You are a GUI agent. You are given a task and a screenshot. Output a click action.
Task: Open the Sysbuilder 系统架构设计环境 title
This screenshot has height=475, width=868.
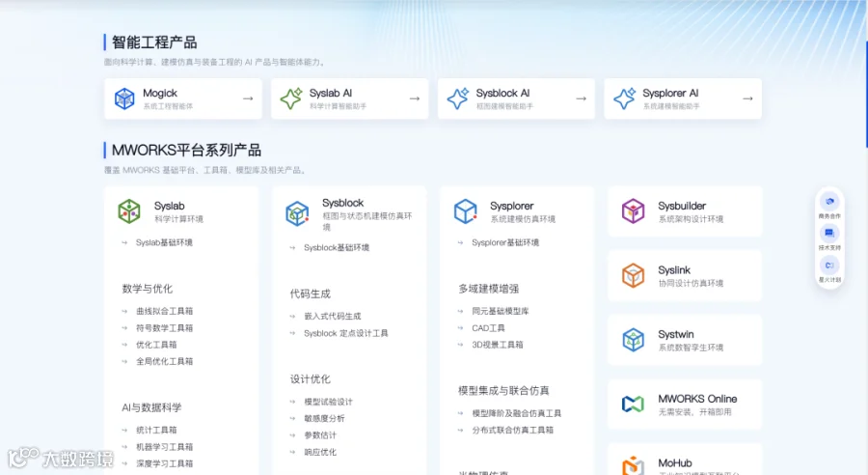click(x=682, y=206)
